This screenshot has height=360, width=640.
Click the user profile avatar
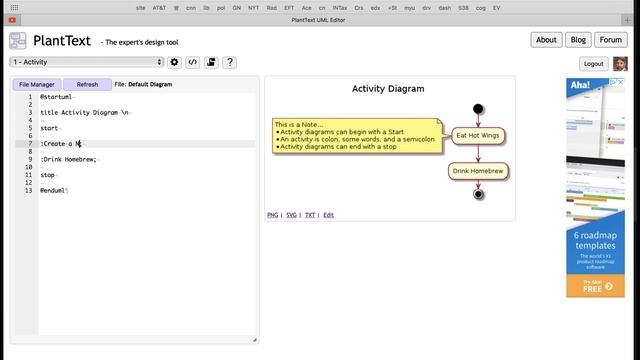(x=620, y=64)
